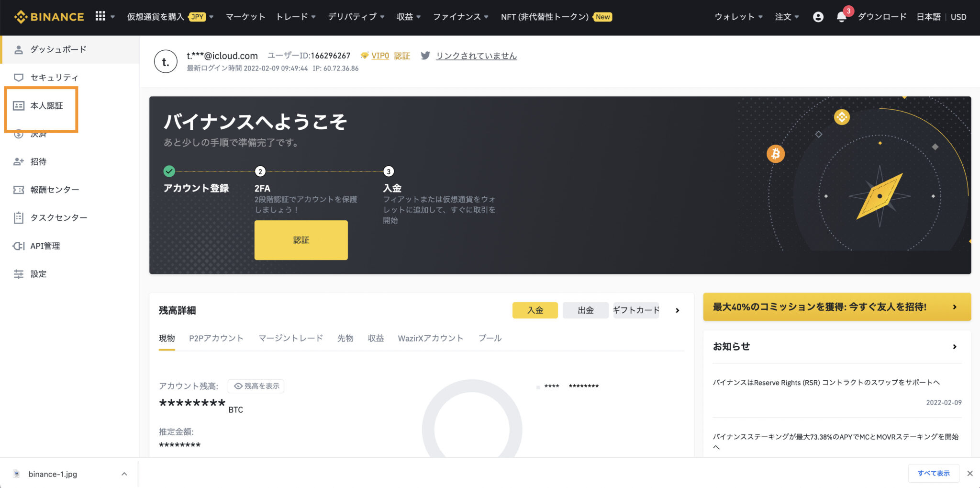The image size is (980, 488).
Task: Expand the ウォレット dropdown
Action: click(738, 17)
